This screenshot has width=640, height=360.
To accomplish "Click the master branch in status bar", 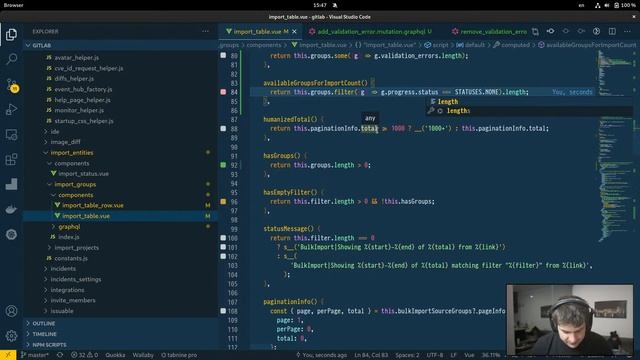I will point(35,355).
